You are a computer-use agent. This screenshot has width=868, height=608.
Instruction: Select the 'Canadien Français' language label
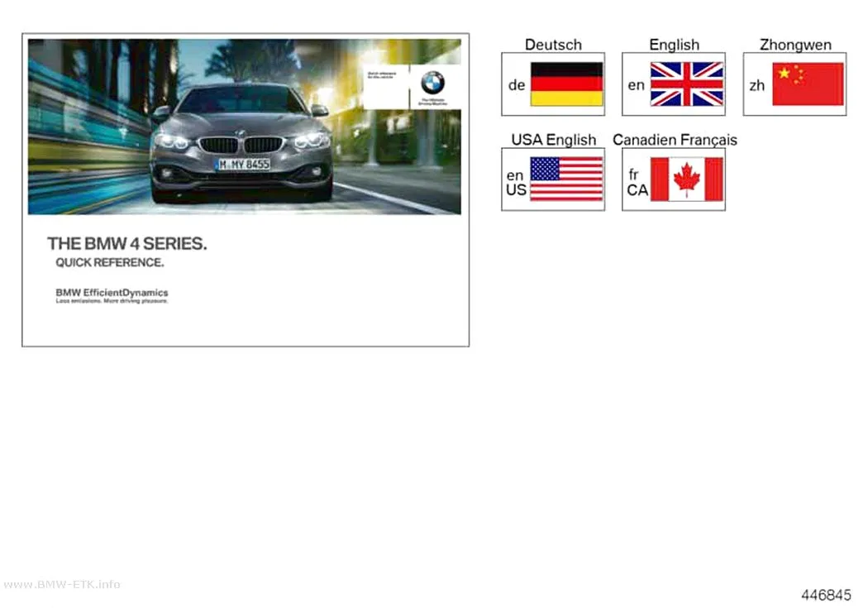click(x=675, y=140)
